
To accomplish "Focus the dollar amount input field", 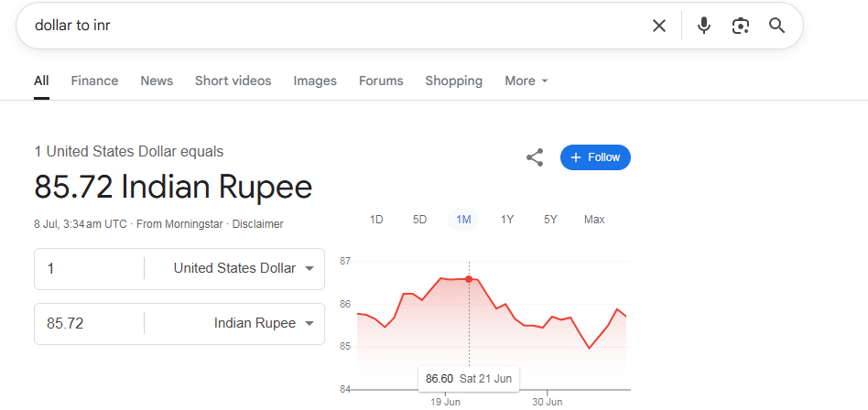I will click(x=89, y=269).
